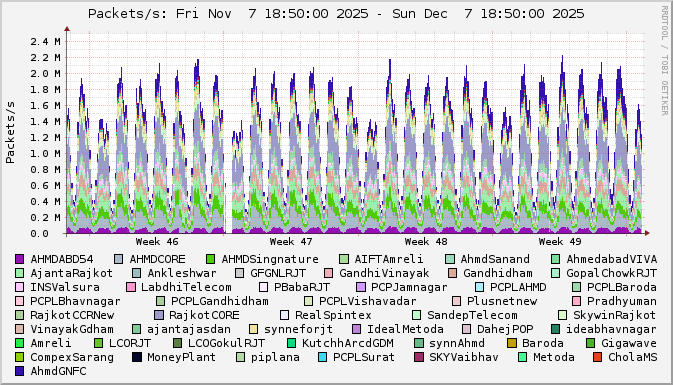Click the PCPLBaroda legend label
Image resolution: width=673 pixels, height=385 pixels.
pyautogui.click(x=622, y=287)
